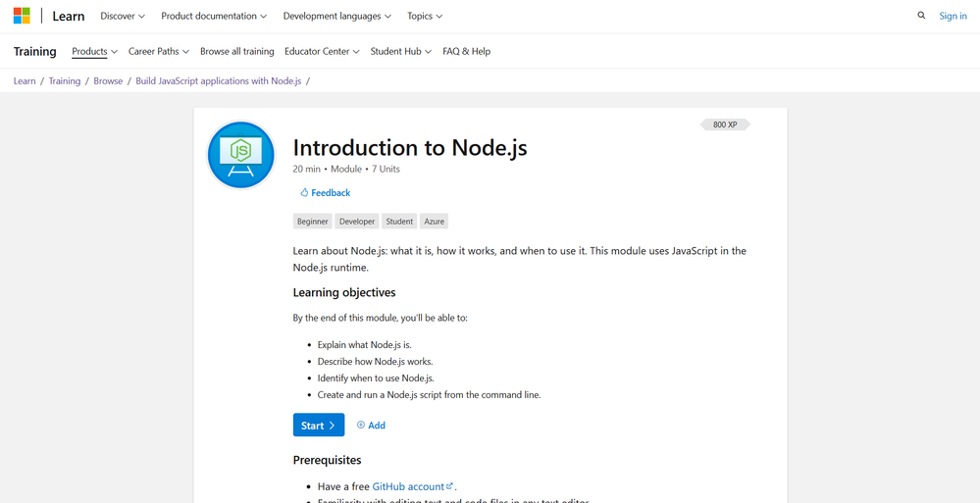Viewport: 980px width, 503px height.
Task: Click 'Describe how Node.js works.' bullet
Action: coord(375,361)
